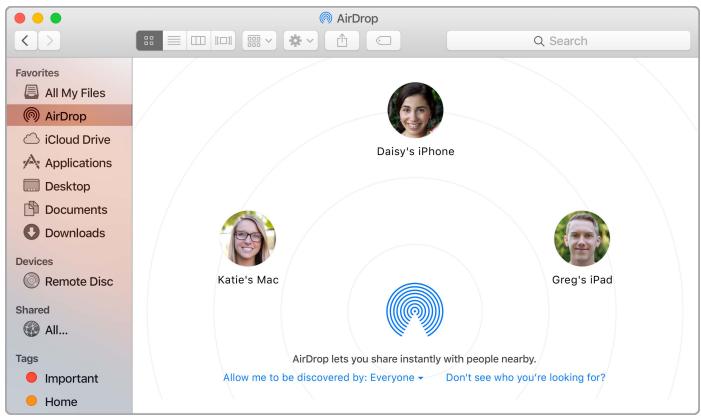Select Katie's Mac avatar

[x=248, y=238]
